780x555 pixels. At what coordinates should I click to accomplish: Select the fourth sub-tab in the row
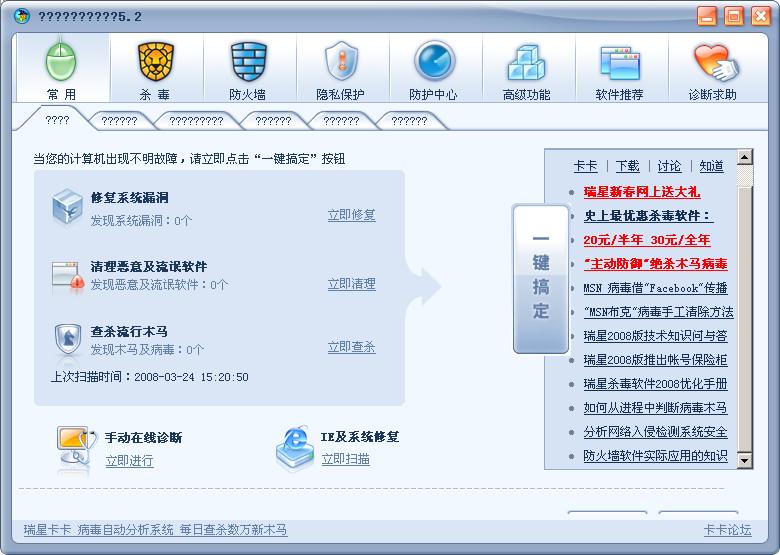273,121
